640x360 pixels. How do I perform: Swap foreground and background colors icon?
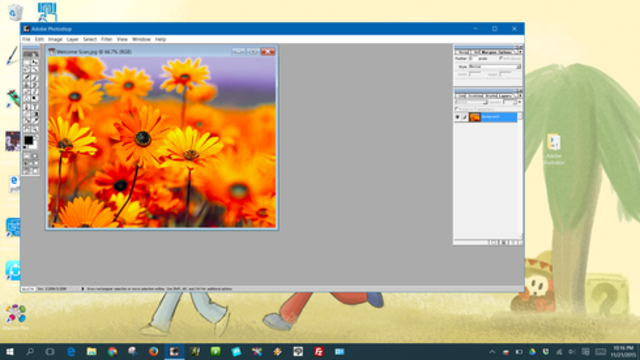pyautogui.click(x=36, y=136)
